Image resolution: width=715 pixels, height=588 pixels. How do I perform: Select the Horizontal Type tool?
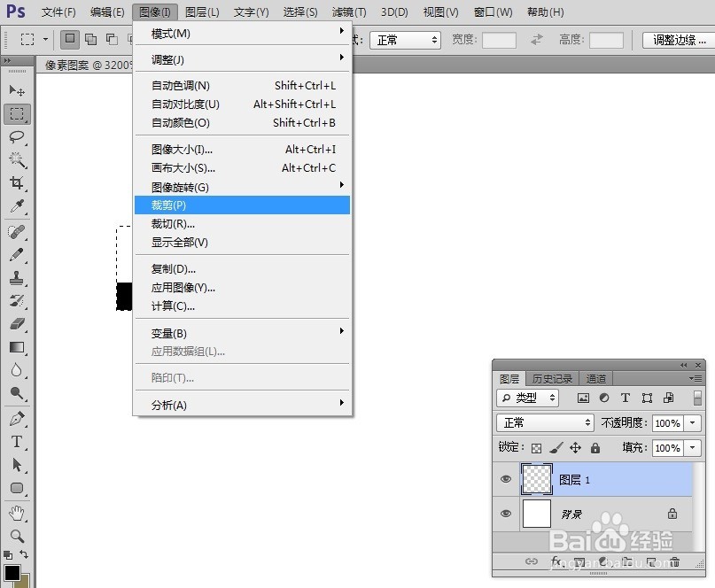click(x=17, y=442)
